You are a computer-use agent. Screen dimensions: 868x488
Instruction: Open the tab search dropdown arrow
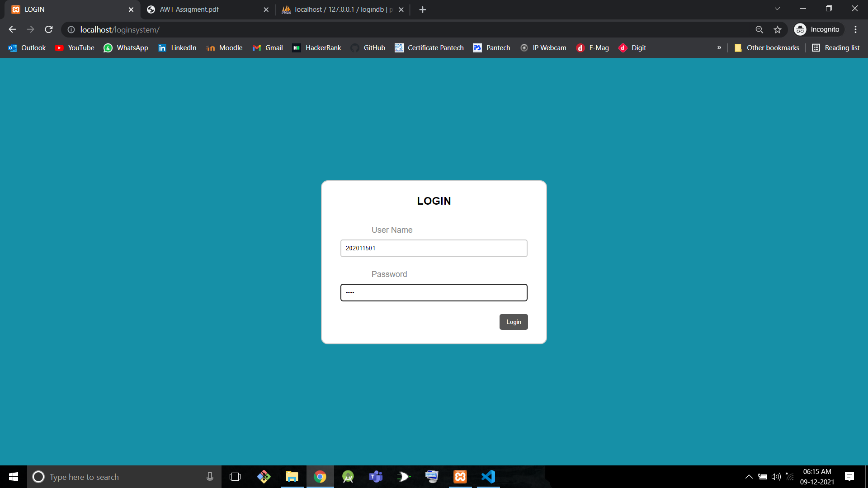point(777,9)
